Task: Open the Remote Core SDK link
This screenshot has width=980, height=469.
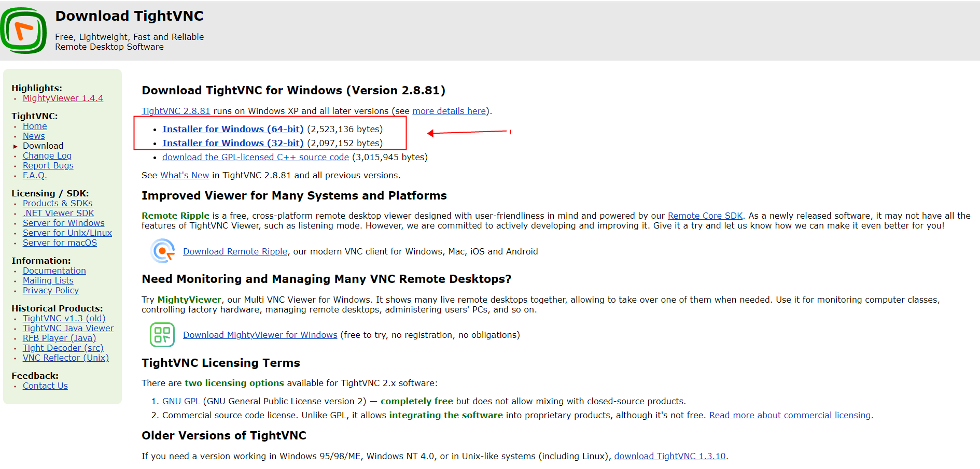Action: pos(705,216)
